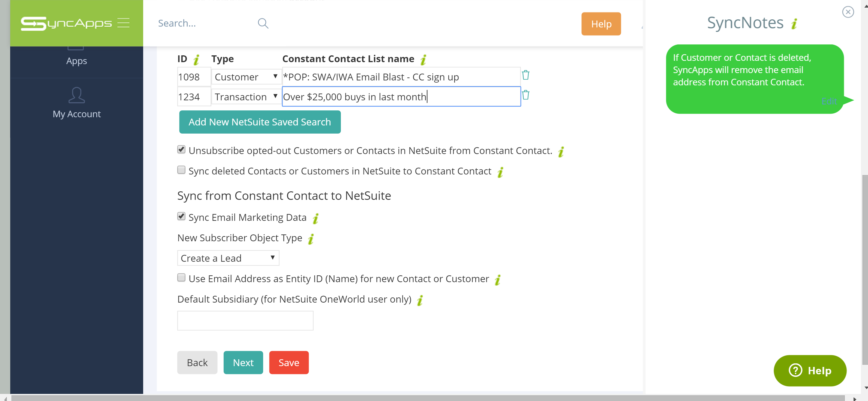Show info for Constant Contact List name

(423, 60)
